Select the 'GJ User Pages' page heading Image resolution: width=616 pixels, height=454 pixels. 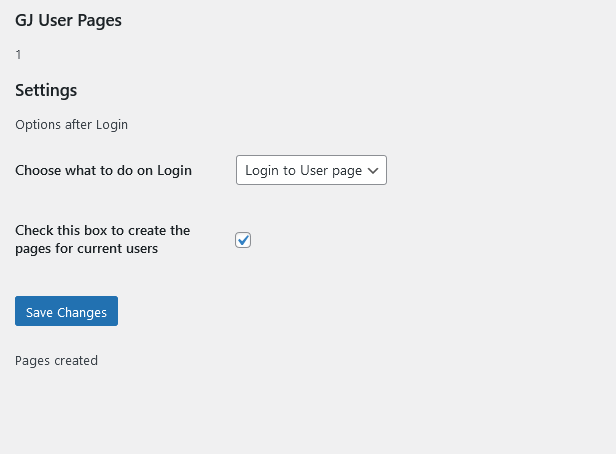[68, 20]
